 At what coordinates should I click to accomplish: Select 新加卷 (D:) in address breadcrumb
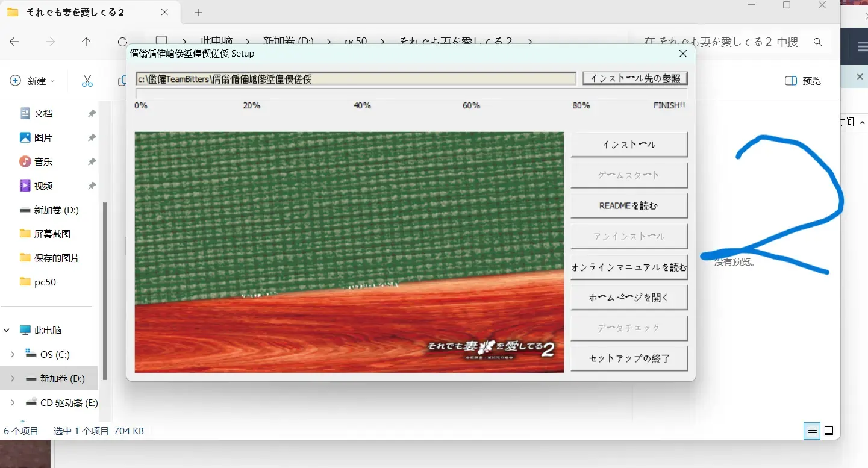(289, 42)
